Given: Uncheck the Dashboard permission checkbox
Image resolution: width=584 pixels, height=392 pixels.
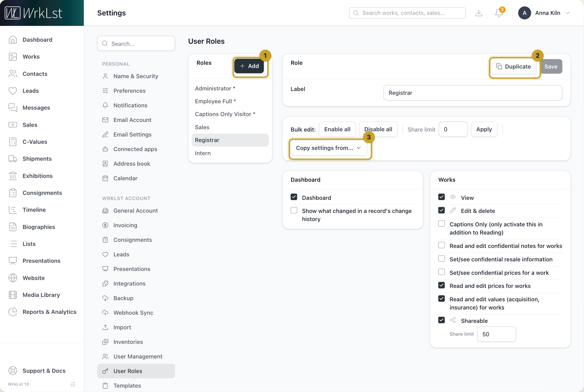Looking at the screenshot, I should point(294,197).
